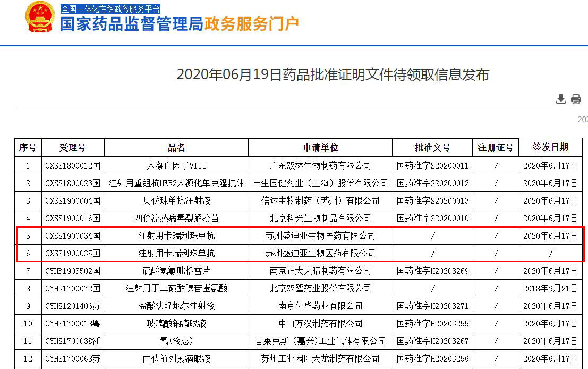Screen dimensions: 588x369
Task: Select cell 北京双鹭药业股份有限公司
Action: (x=321, y=288)
